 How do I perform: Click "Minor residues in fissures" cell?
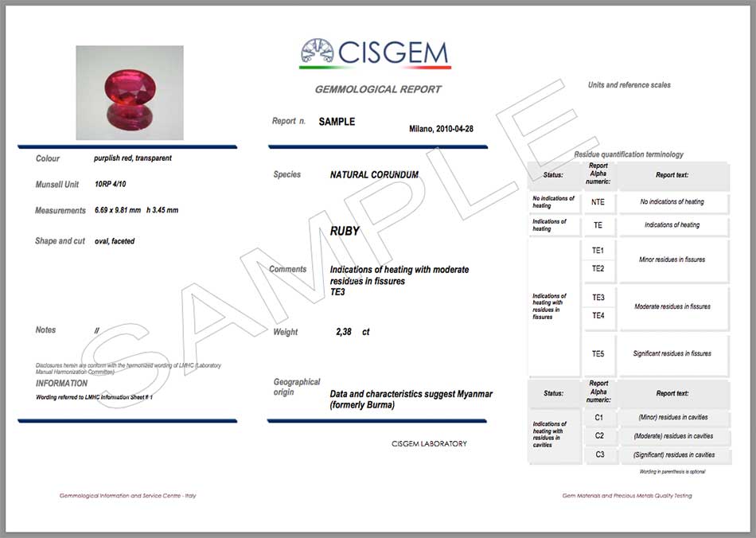click(672, 259)
